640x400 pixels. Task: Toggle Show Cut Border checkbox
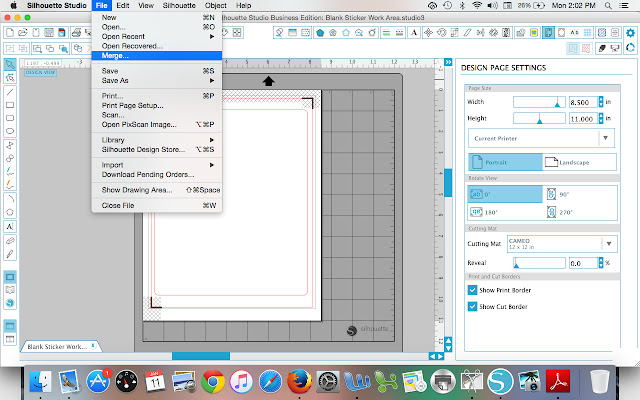[x=472, y=307]
